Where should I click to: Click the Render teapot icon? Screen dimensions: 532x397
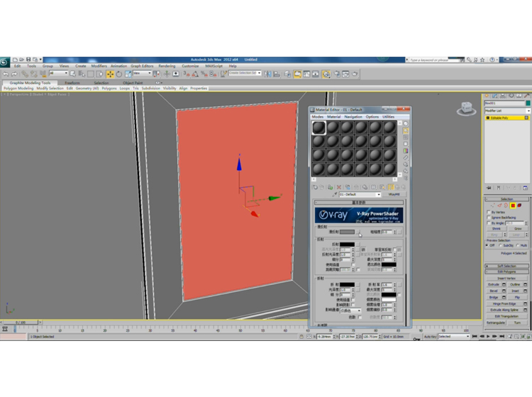pos(355,74)
